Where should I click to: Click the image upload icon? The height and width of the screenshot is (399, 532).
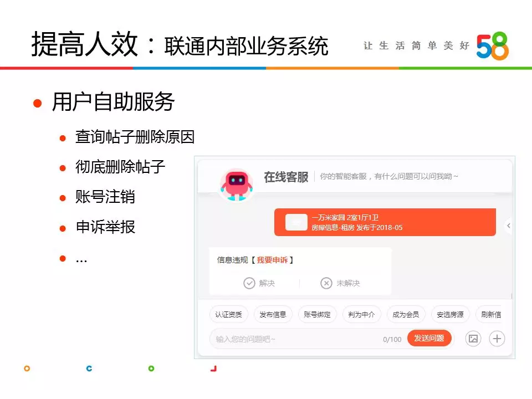pyautogui.click(x=473, y=338)
